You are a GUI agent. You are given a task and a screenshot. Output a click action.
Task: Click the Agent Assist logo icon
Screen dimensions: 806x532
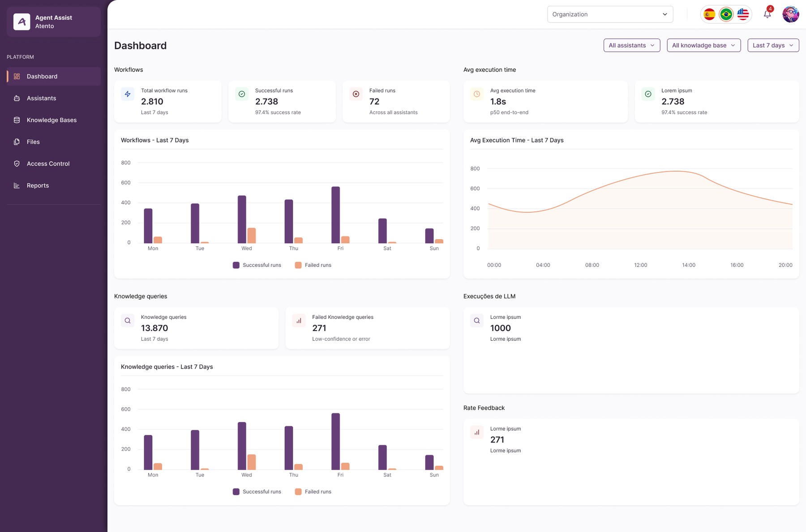(x=21, y=21)
